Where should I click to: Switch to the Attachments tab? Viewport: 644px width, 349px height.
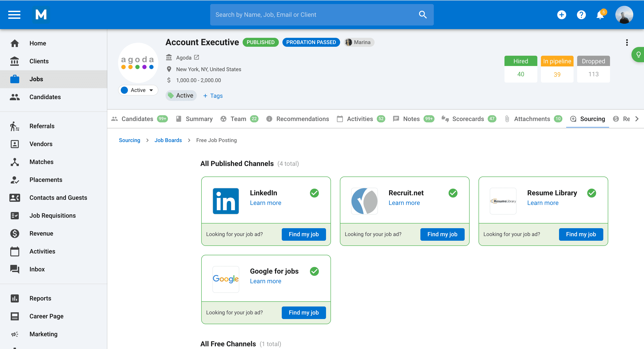click(x=533, y=119)
